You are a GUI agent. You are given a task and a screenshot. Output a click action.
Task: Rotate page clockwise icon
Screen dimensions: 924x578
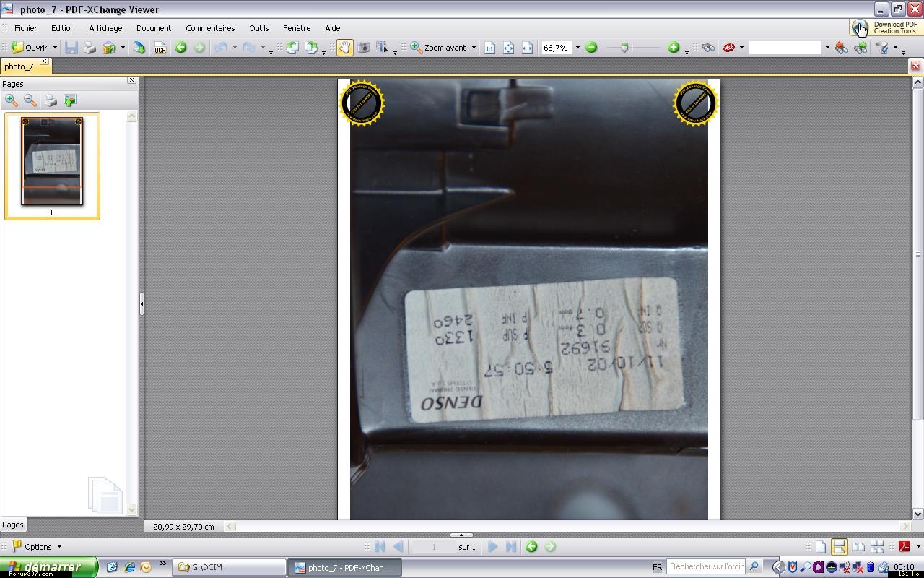click(x=311, y=48)
